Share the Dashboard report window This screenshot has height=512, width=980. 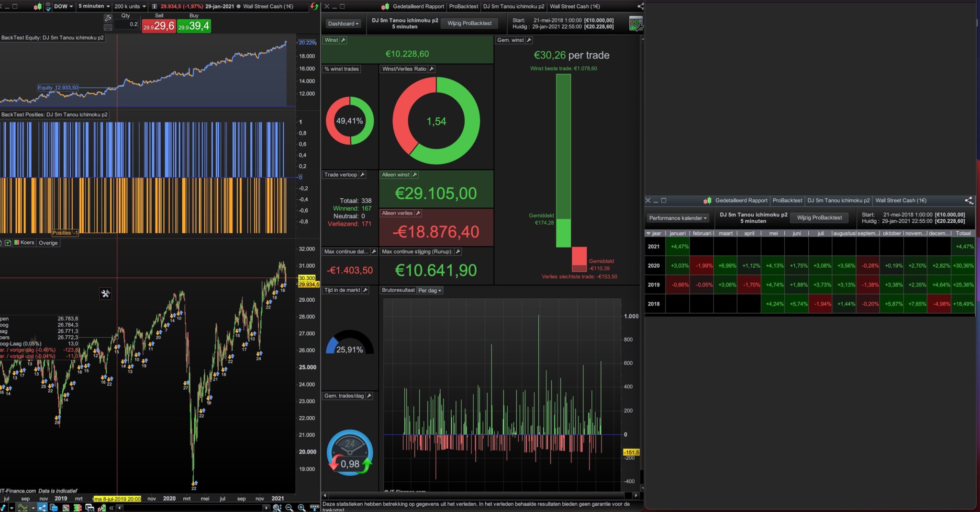[640, 6]
